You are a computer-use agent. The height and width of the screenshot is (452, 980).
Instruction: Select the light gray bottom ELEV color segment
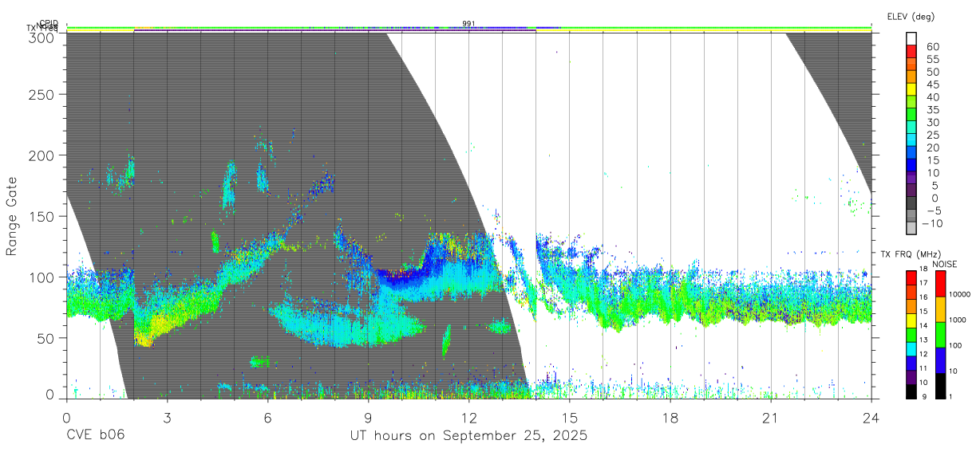tap(912, 228)
